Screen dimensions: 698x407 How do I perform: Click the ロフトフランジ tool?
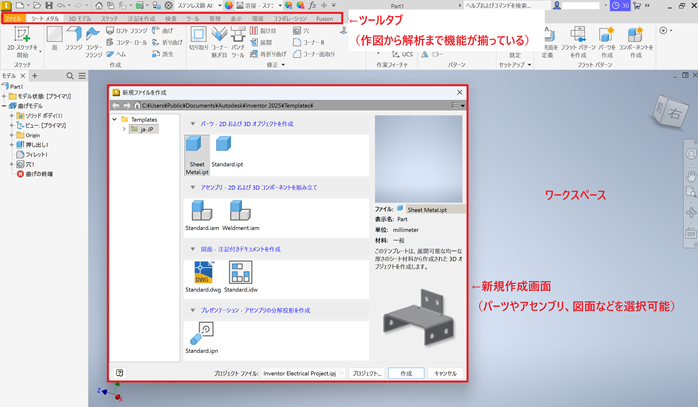click(x=126, y=31)
